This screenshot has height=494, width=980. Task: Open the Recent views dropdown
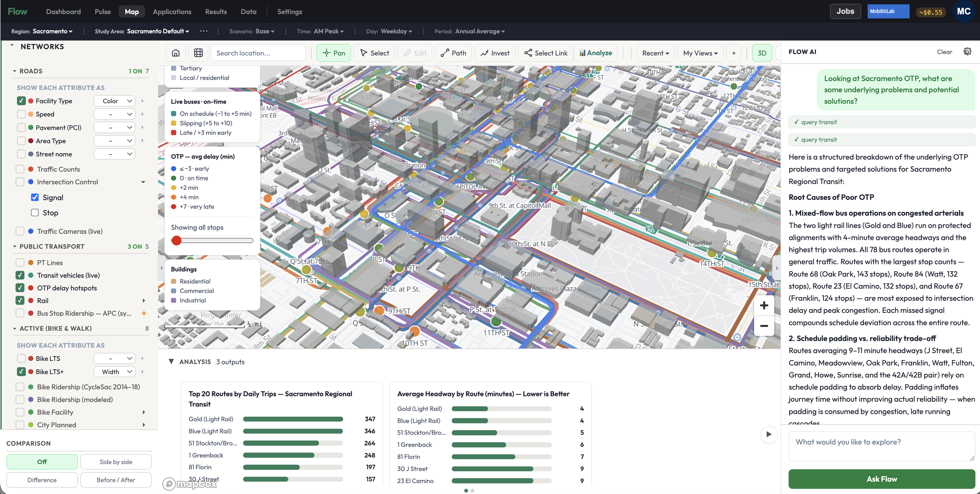point(656,53)
